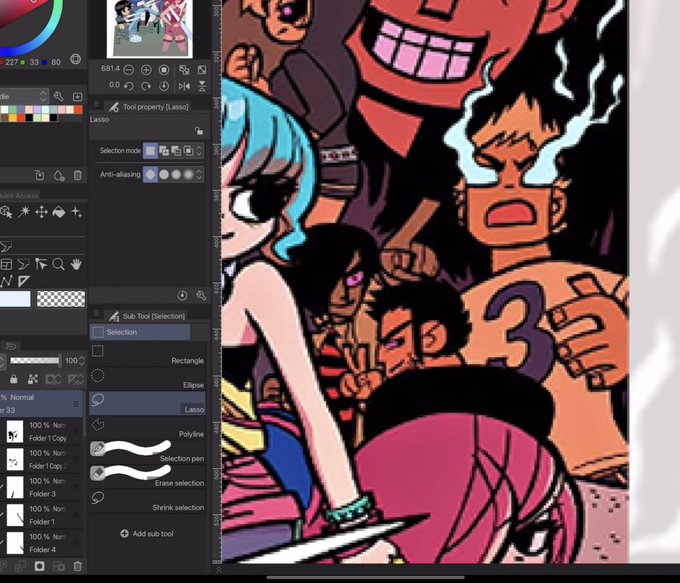Select Auto select magic wand tool
The width and height of the screenshot is (680, 583).
[x=24, y=212]
